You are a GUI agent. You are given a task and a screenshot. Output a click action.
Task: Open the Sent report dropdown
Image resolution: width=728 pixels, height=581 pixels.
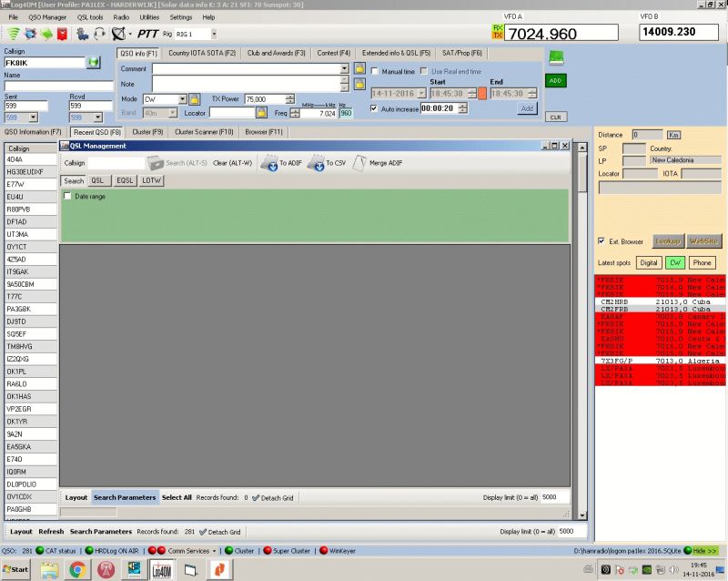[x=33, y=117]
